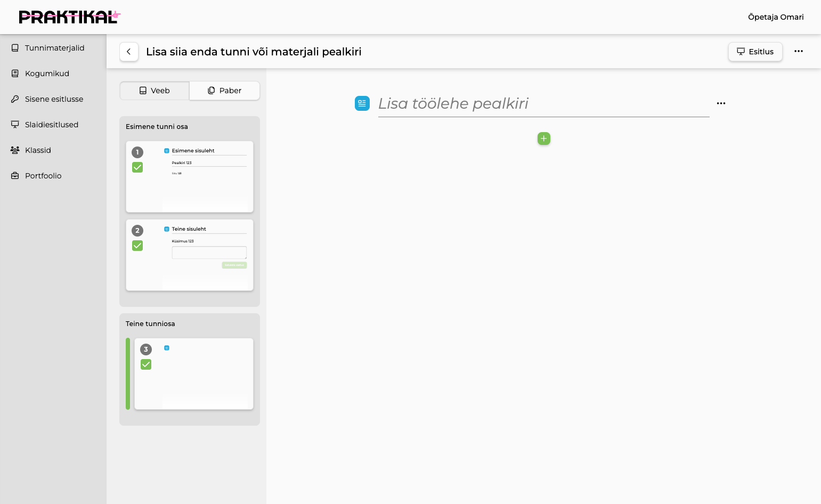821x504 pixels.
Task: Toggle checkbox on slide 1 thumbnail
Action: (x=137, y=167)
